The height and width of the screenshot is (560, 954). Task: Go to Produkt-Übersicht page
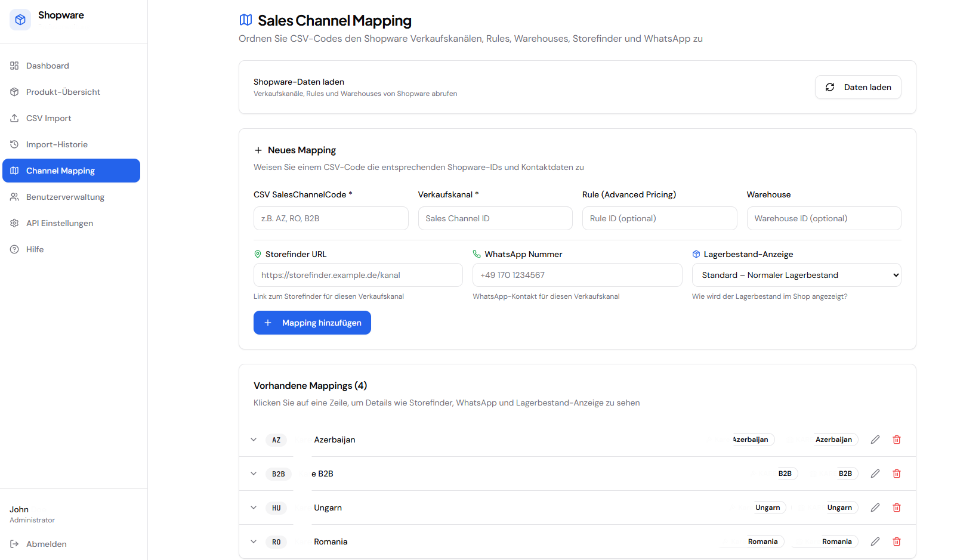(x=71, y=92)
